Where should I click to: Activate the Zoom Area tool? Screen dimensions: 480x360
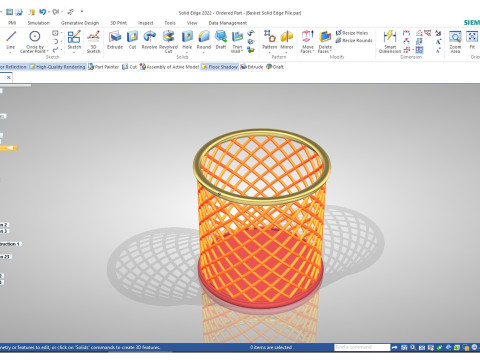coord(455,41)
